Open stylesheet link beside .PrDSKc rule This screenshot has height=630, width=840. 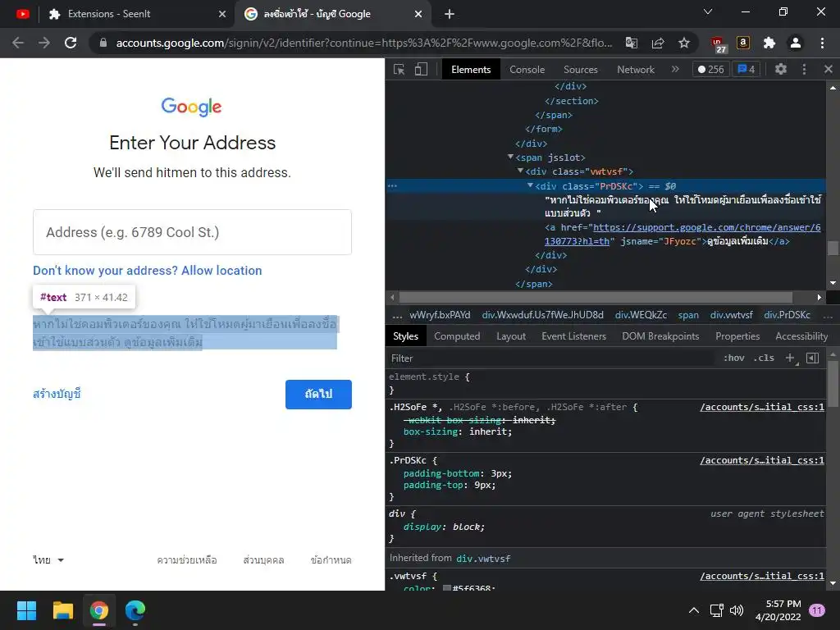(x=762, y=460)
